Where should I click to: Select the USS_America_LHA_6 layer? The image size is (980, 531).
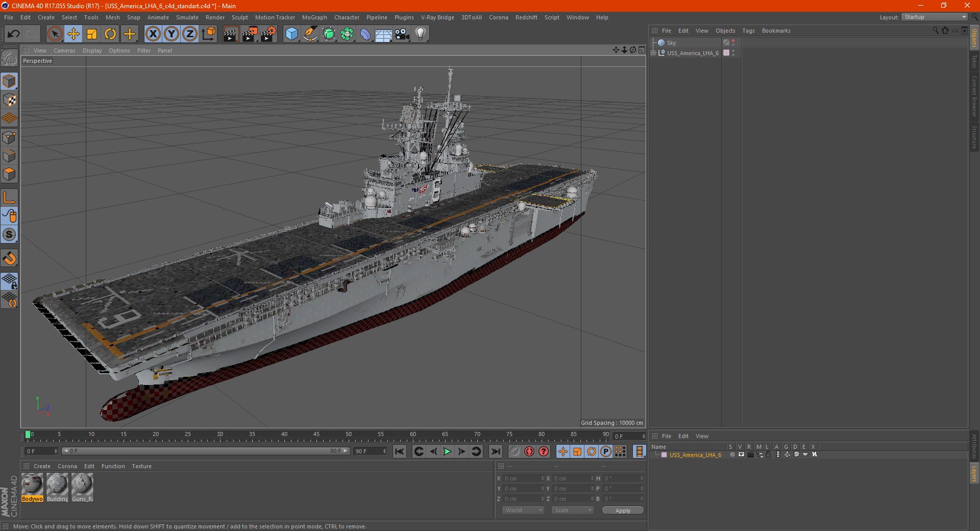(x=695, y=455)
